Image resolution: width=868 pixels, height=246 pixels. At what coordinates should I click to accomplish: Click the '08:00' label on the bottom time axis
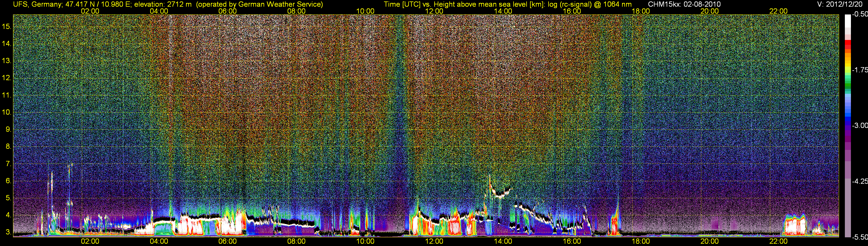297,241
